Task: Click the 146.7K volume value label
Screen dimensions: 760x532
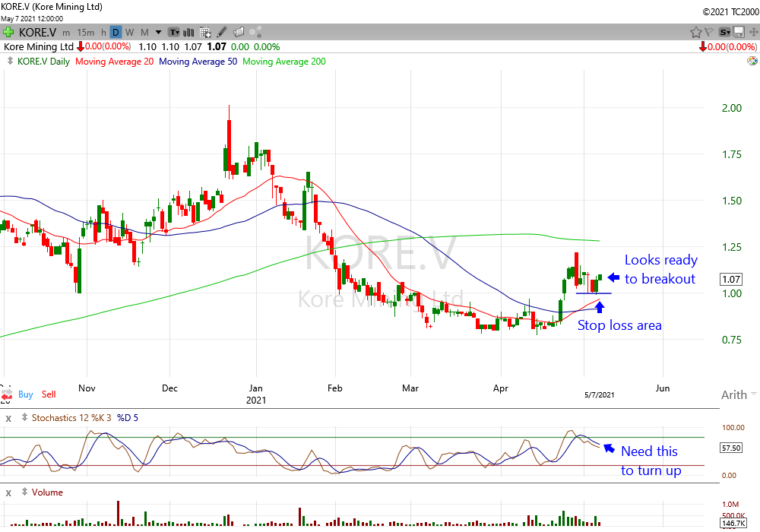Action: (733, 524)
